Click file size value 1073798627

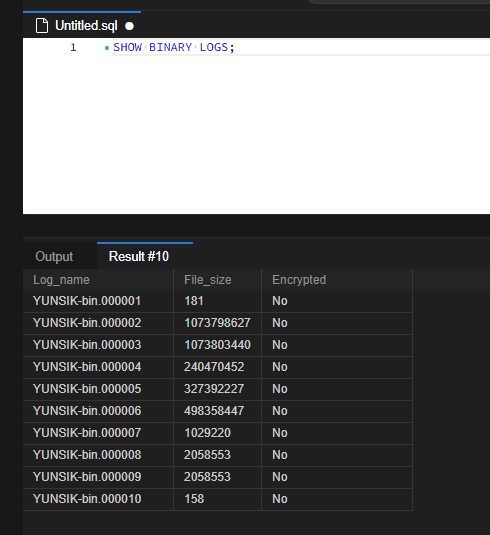217,323
